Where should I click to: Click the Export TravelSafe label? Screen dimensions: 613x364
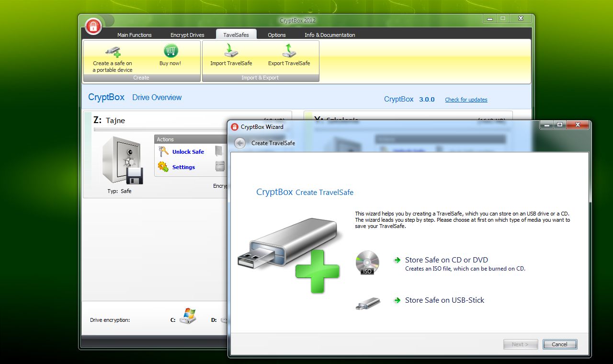289,63
